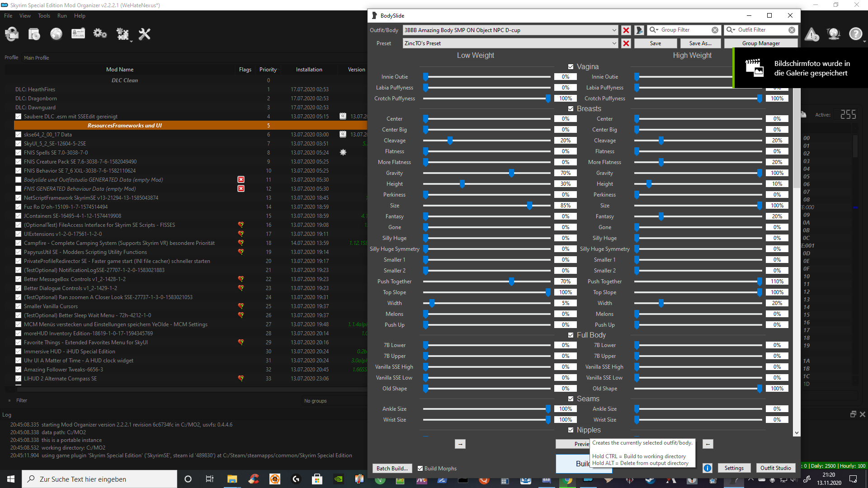Uncheck the Vagina category checkbox
This screenshot has height=488, width=868.
(571, 66)
